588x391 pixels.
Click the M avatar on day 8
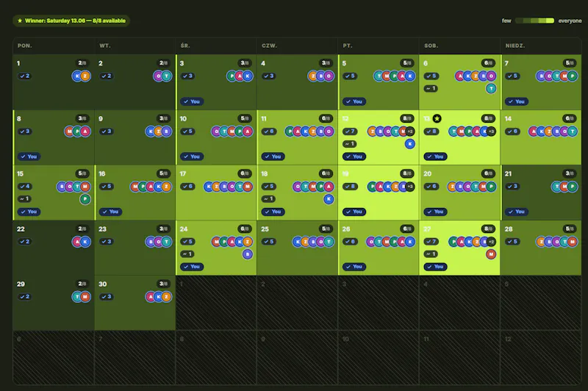point(69,132)
